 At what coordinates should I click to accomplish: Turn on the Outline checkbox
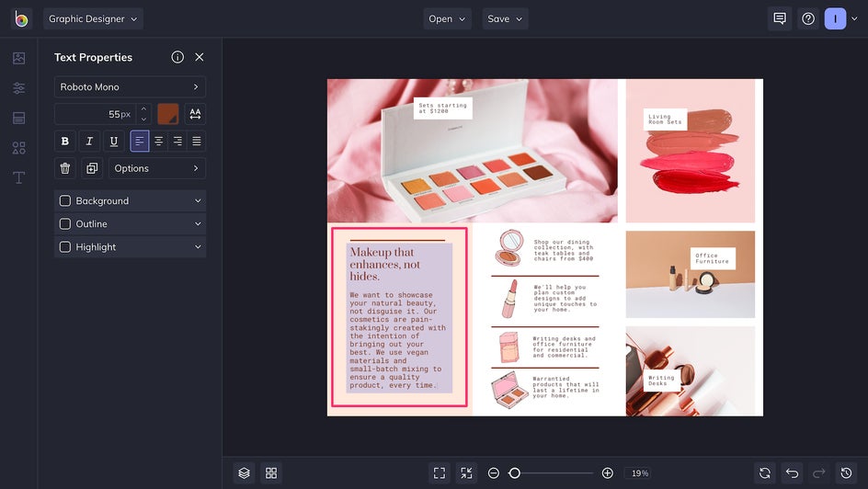point(65,223)
